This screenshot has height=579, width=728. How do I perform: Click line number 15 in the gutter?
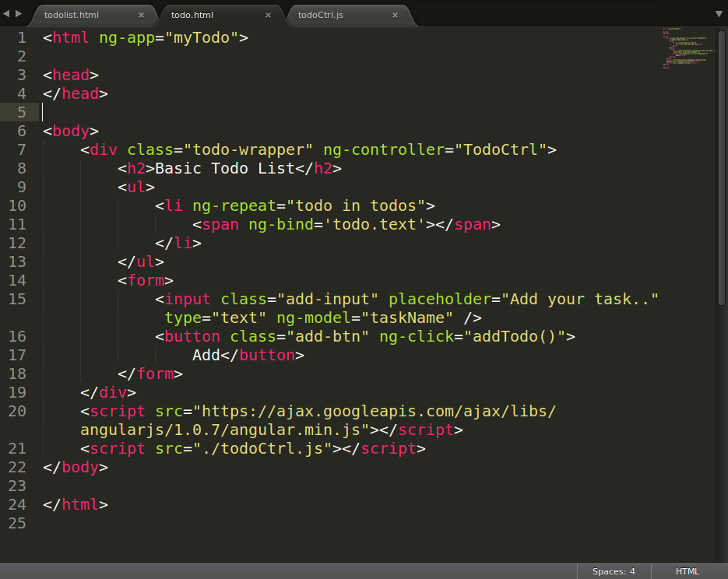coord(17,300)
